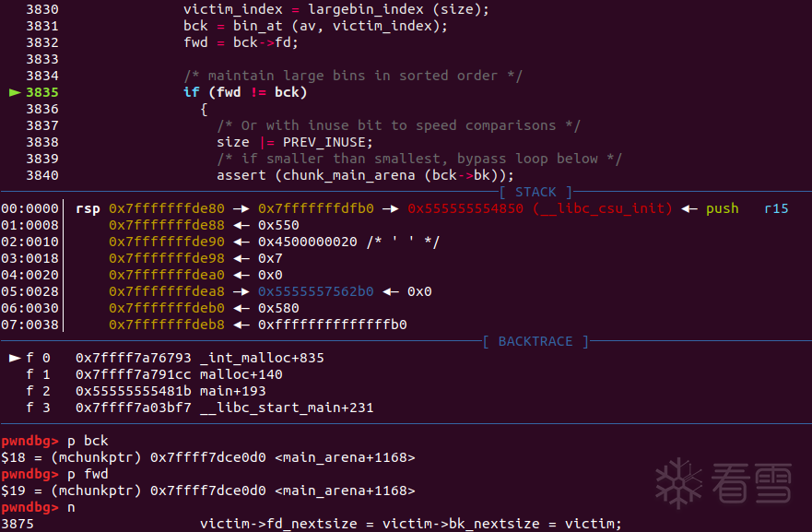Click the BACKTRACE section header

(x=535, y=341)
